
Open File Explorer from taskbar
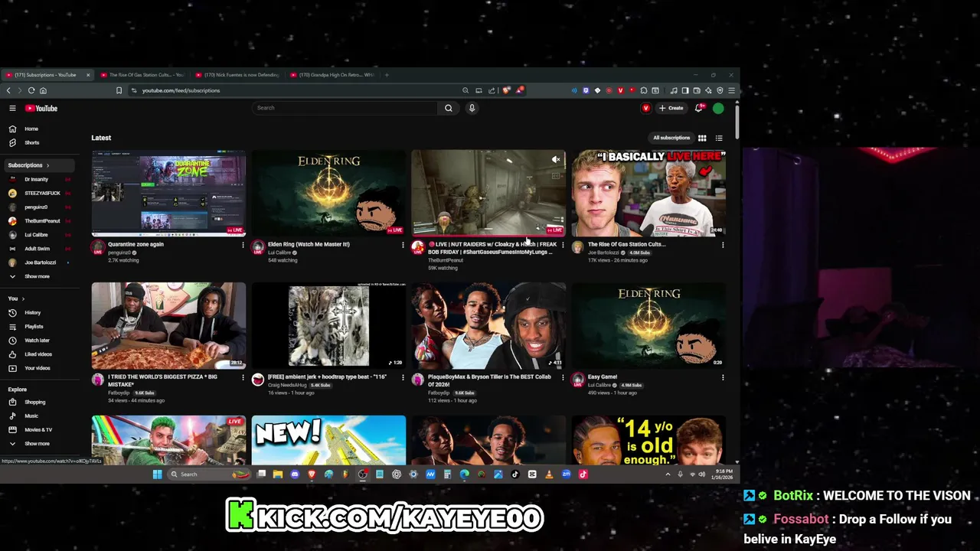tap(278, 474)
